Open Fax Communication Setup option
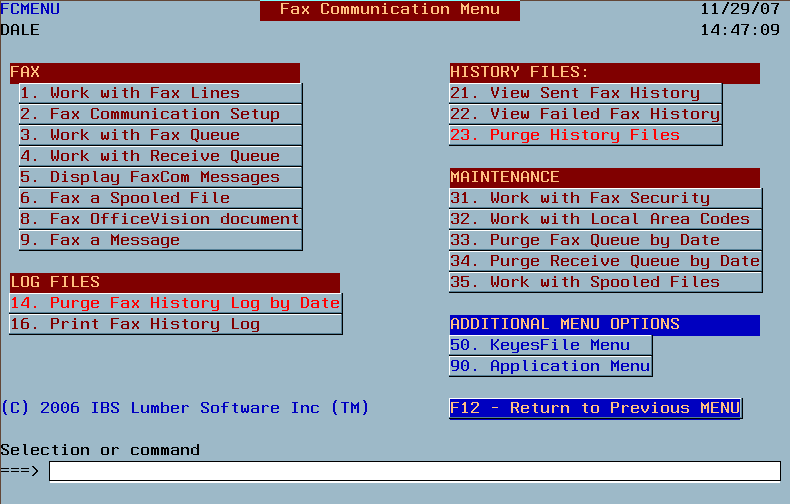Image resolution: width=790 pixels, height=504 pixels. coord(161,114)
